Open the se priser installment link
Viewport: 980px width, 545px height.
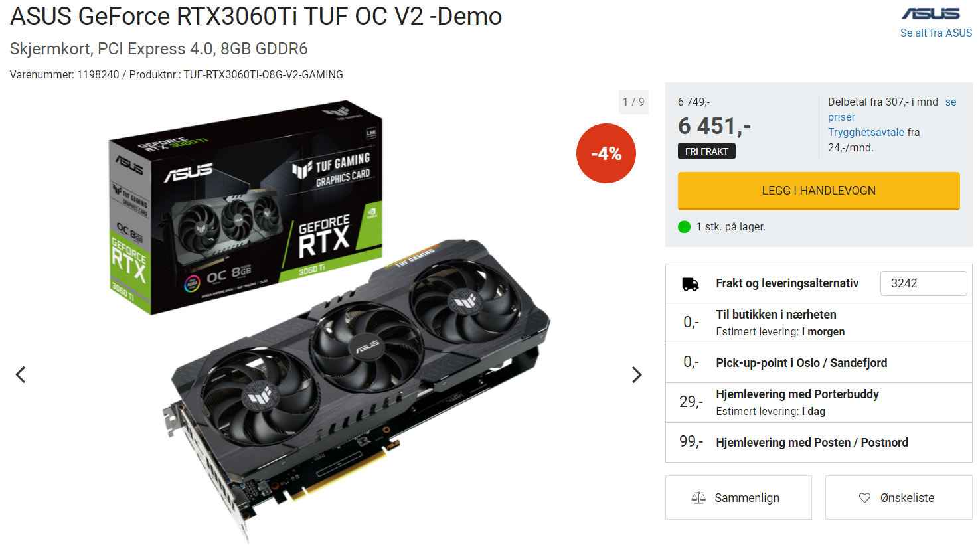(x=892, y=110)
